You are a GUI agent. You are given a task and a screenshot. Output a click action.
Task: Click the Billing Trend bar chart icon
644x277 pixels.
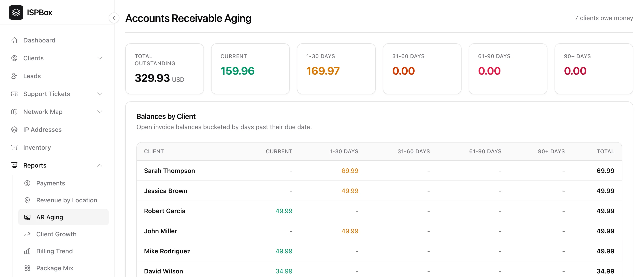pyautogui.click(x=27, y=251)
